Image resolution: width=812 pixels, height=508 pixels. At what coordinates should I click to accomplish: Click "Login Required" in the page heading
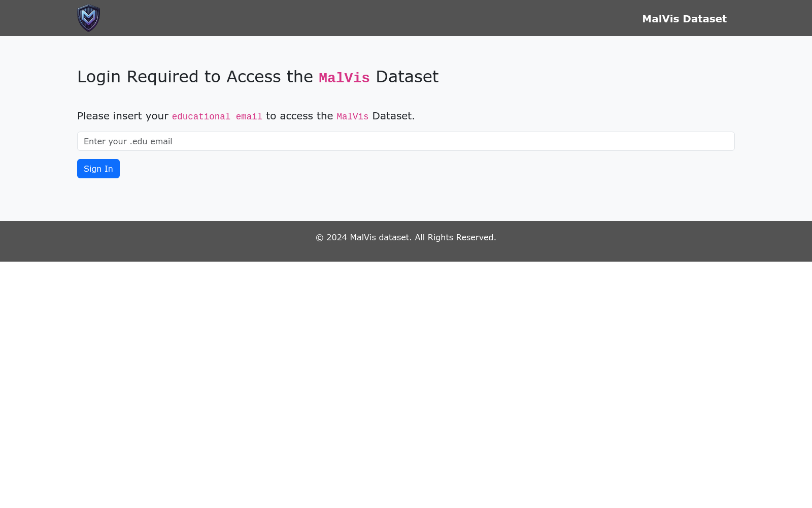click(138, 77)
